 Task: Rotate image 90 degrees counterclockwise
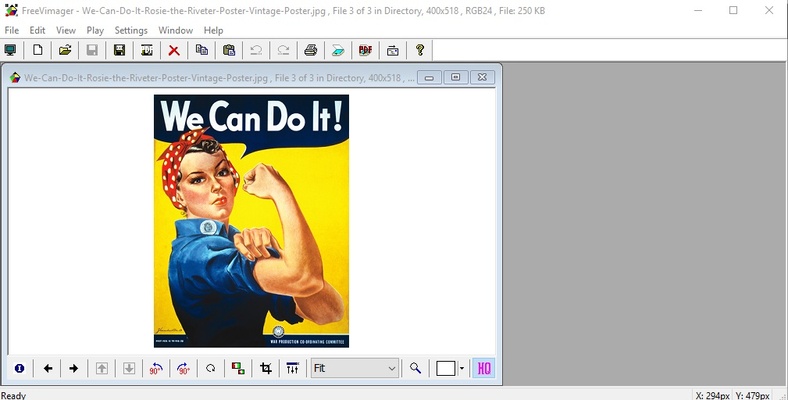click(156, 368)
